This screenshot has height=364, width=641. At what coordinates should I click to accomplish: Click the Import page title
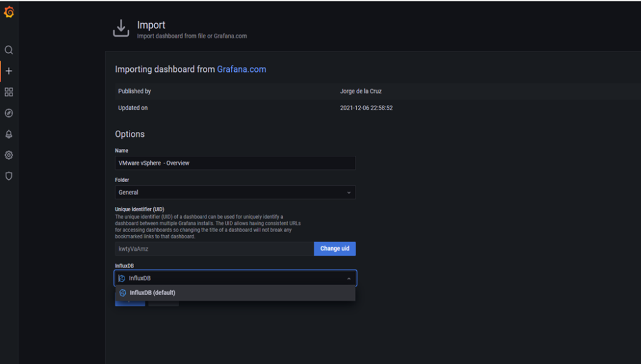pyautogui.click(x=151, y=25)
